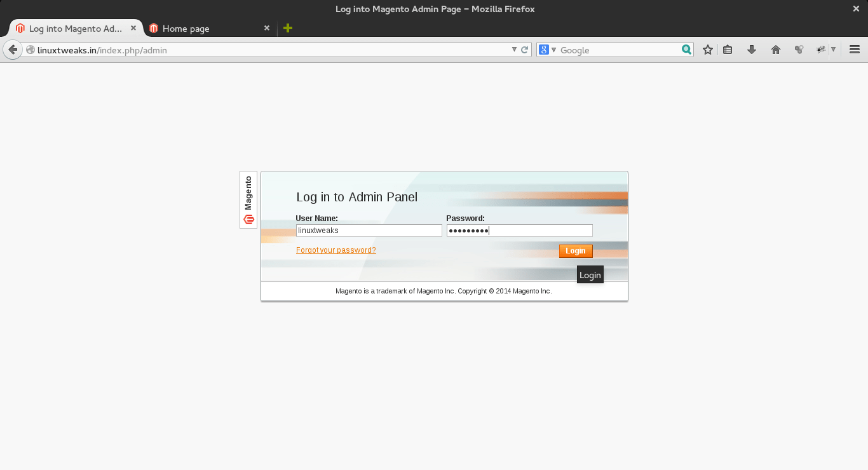Switch to Log into Magento Admin tab
This screenshot has width=868, height=470.
(x=76, y=29)
